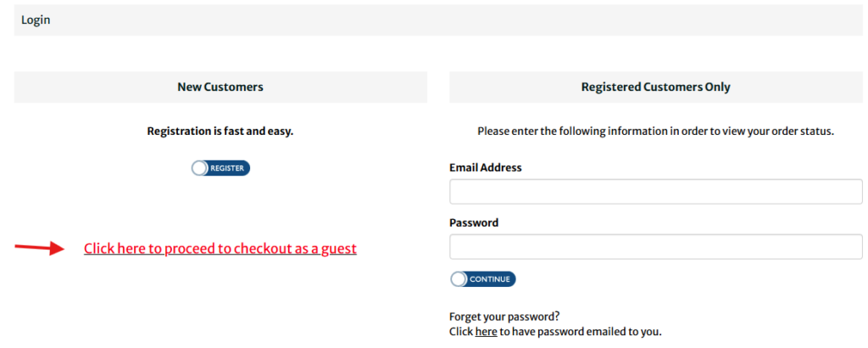The width and height of the screenshot is (868, 348).
Task: Focus the Password input field
Action: tap(655, 247)
